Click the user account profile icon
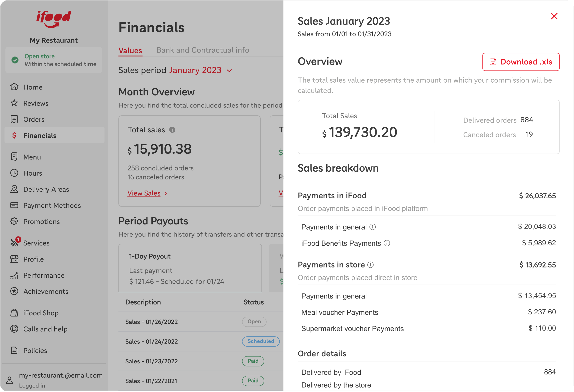Image resolution: width=574 pixels, height=392 pixels. point(10,380)
